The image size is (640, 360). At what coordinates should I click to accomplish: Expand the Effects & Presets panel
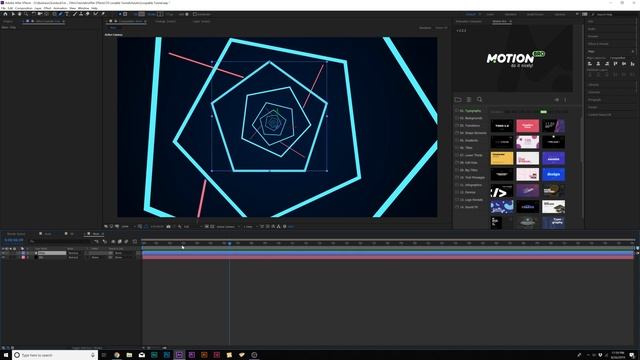point(598,44)
